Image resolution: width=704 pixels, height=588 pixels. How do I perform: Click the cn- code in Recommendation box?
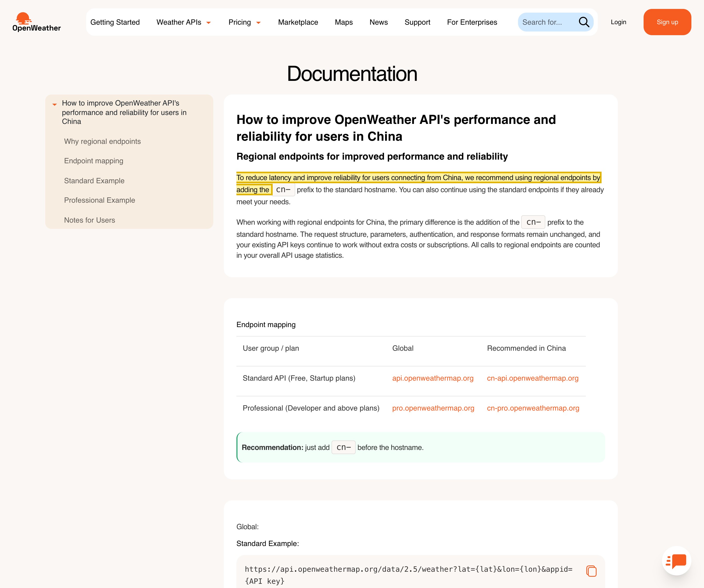coord(343,447)
